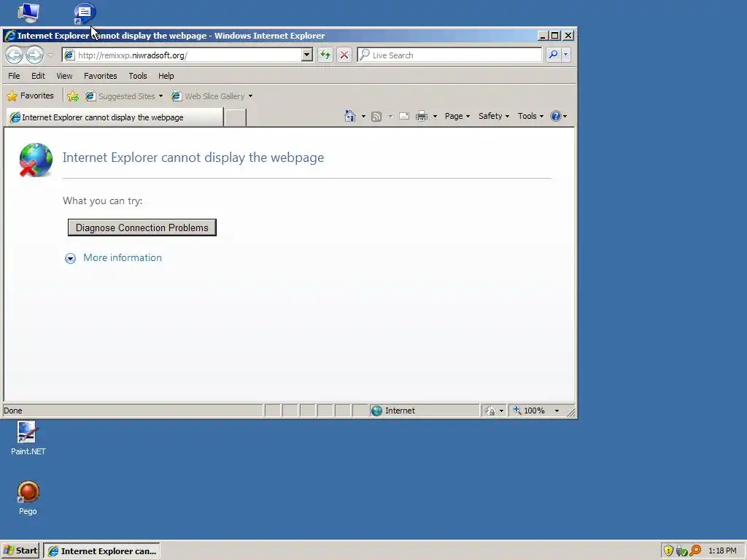Open the Edit menu
This screenshot has height=560, width=747.
(38, 76)
